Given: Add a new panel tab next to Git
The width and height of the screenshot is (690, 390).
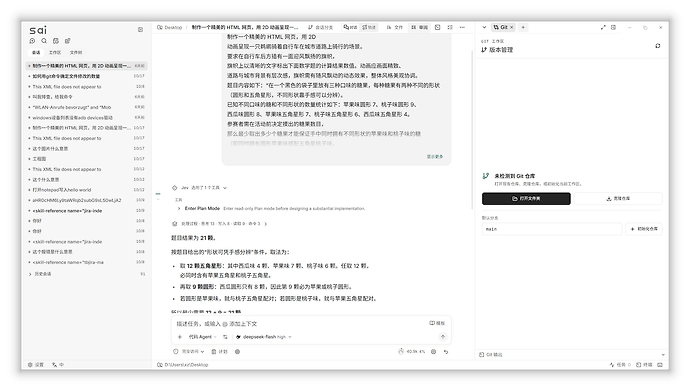Looking at the screenshot, I should click(523, 27).
